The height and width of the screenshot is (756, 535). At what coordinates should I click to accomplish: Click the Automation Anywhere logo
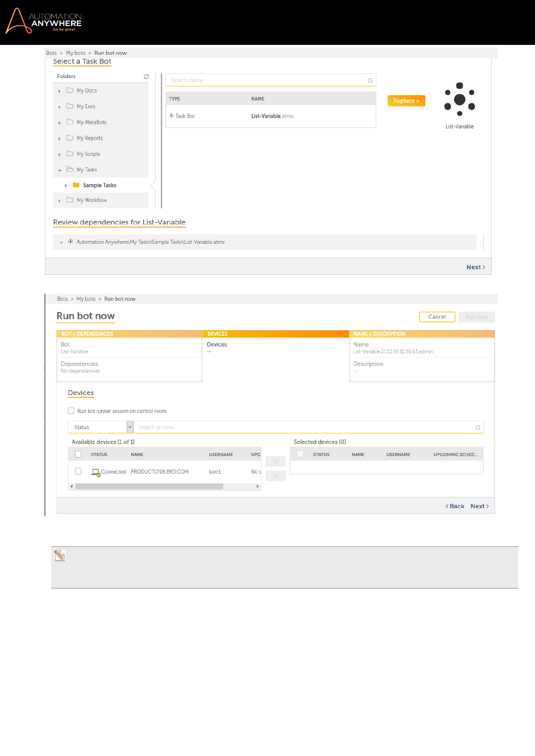pos(44,21)
